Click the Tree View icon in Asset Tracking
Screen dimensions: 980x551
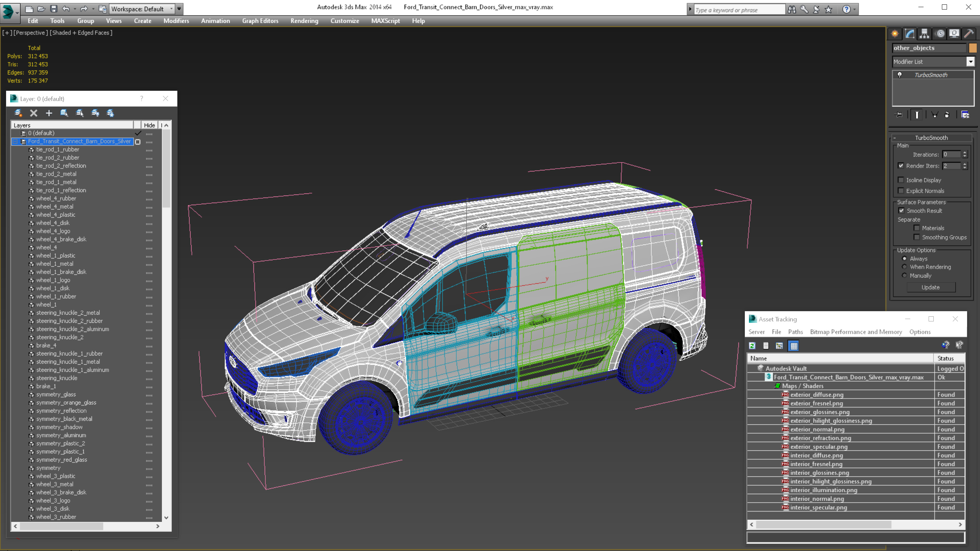click(x=780, y=346)
